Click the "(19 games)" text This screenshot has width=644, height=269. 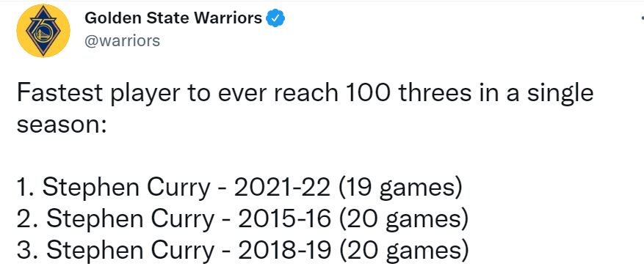pyautogui.click(x=400, y=189)
